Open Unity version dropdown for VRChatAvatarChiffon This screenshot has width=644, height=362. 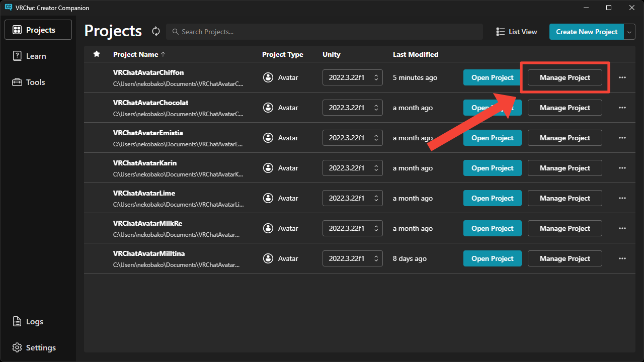[352, 77]
